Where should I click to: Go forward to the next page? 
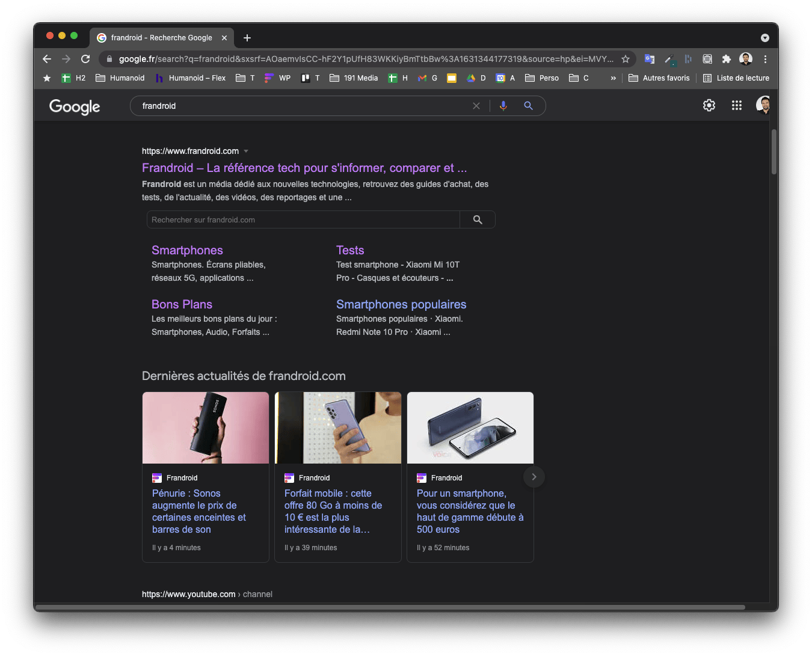66,59
